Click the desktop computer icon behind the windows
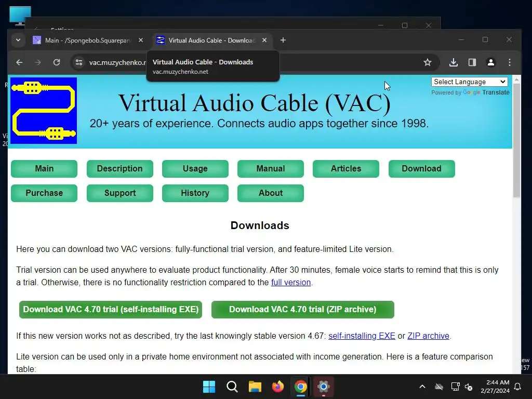Image resolution: width=532 pixels, height=399 pixels. [x=20, y=16]
